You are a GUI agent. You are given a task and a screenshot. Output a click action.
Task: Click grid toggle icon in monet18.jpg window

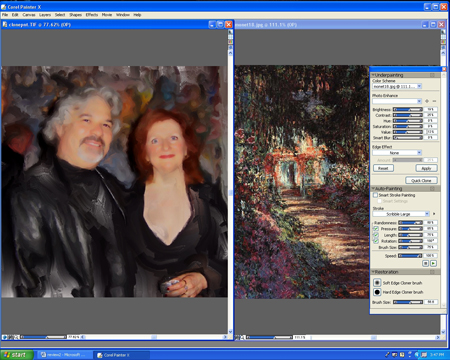443,37
